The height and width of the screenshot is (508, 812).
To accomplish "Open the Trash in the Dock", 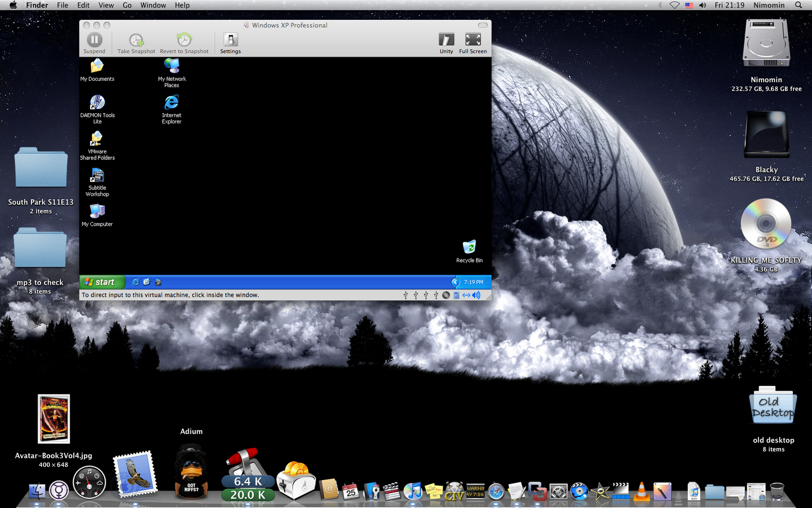I will pos(777,491).
